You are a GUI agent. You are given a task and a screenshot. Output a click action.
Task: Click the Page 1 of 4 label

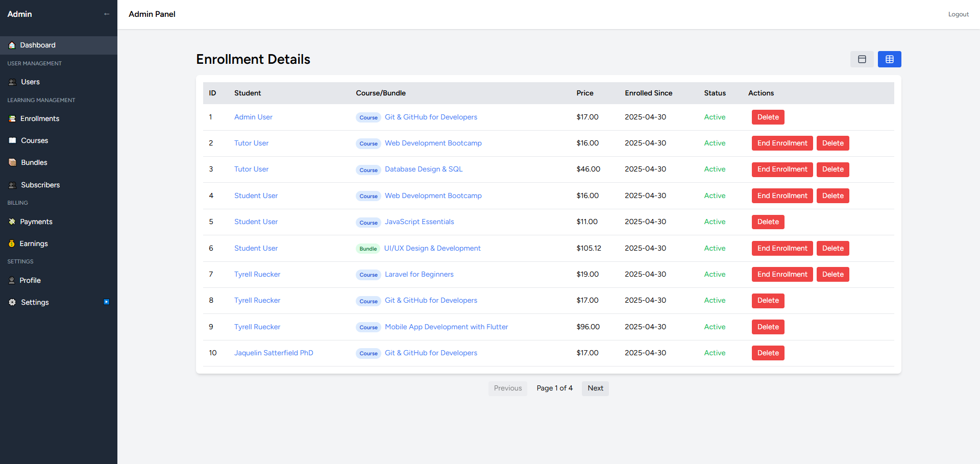click(x=554, y=388)
